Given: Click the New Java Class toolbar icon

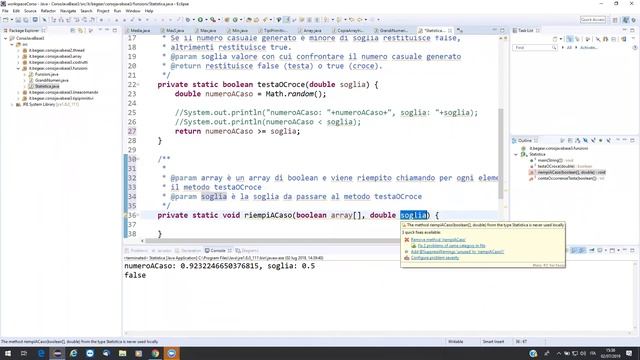Looking at the screenshot, I should 235,20.
